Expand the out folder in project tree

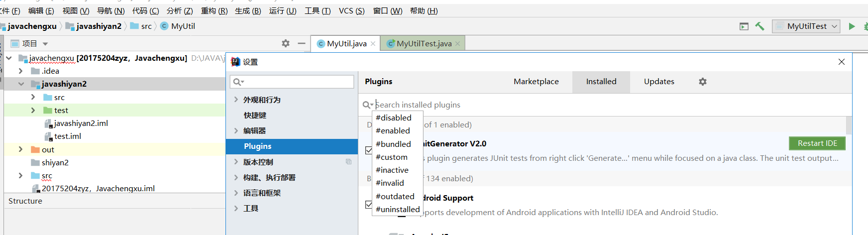pos(21,149)
